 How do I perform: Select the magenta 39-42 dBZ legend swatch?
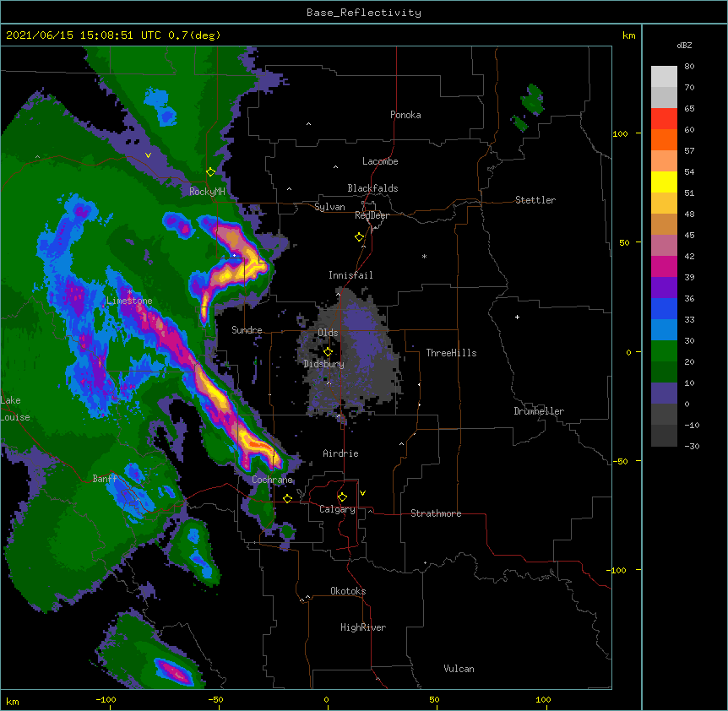tap(664, 266)
